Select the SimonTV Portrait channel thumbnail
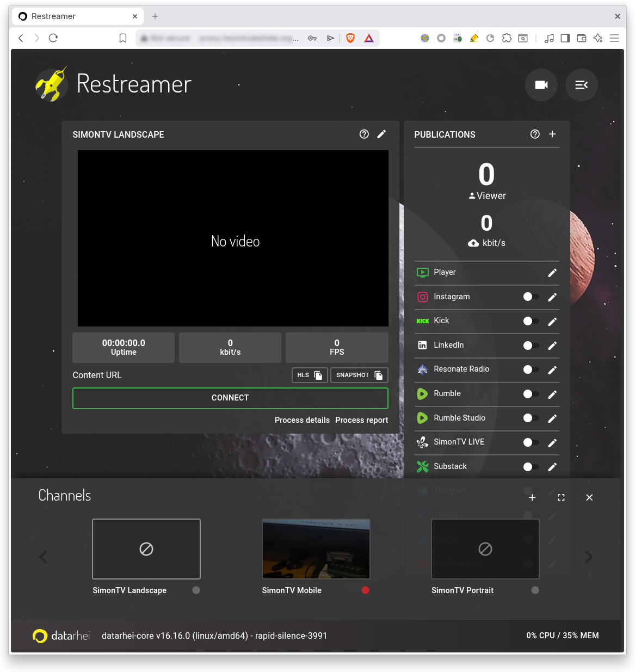The image size is (635, 672). click(485, 549)
